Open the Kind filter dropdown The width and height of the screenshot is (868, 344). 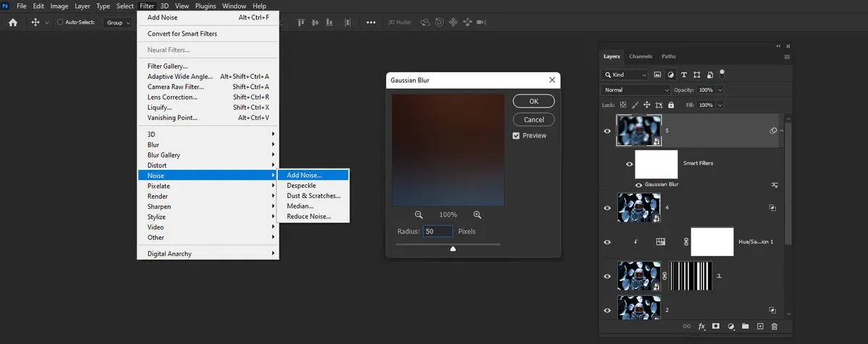pos(625,74)
